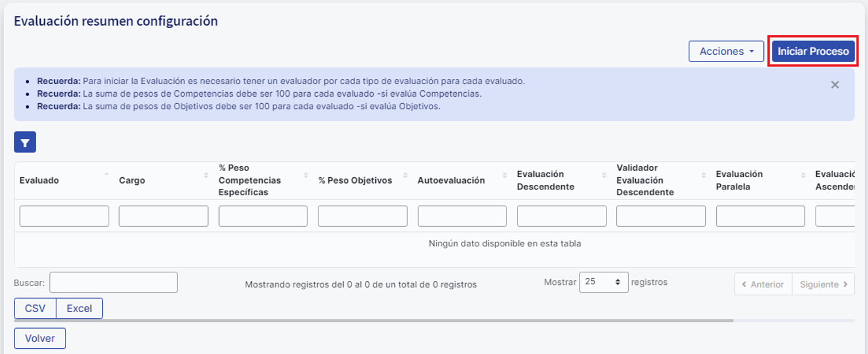The width and height of the screenshot is (868, 354).
Task: Open the Mostrar 25 registros selector
Action: point(604,282)
